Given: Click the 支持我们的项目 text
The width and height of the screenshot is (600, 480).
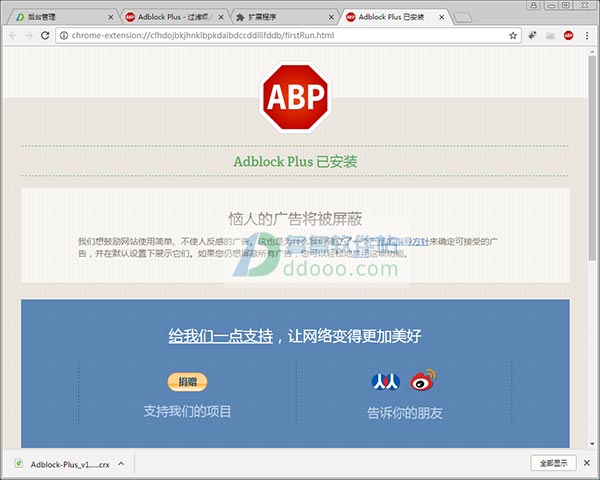Looking at the screenshot, I should [188, 411].
